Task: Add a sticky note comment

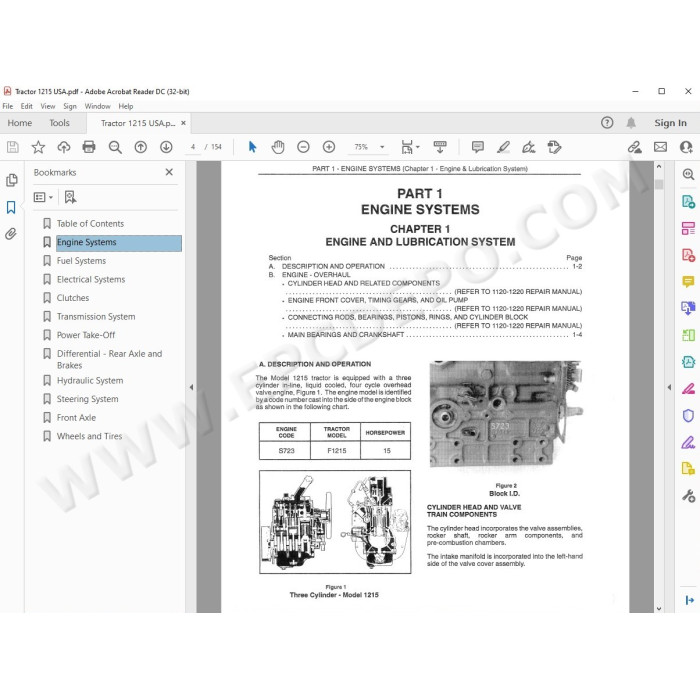Action: pyautogui.click(x=478, y=147)
